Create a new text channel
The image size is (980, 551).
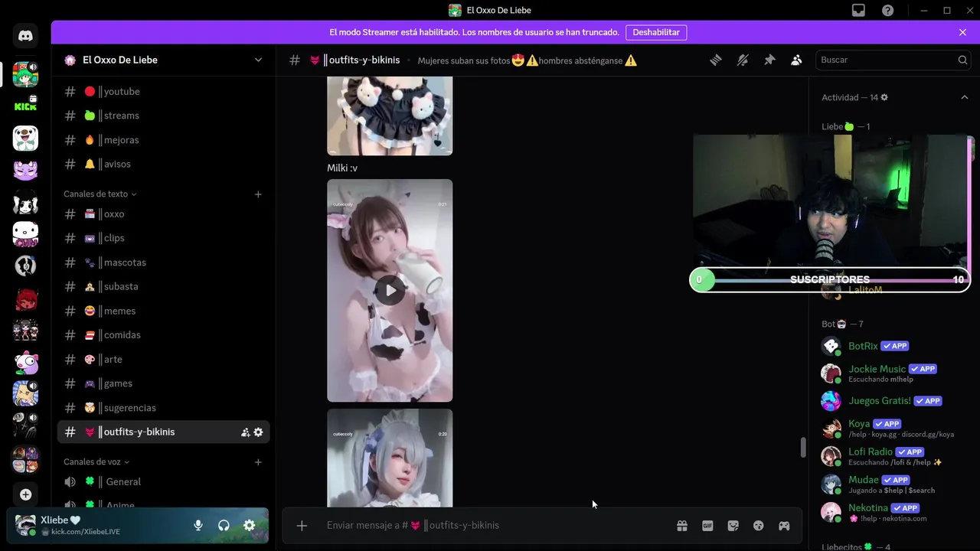tap(258, 194)
